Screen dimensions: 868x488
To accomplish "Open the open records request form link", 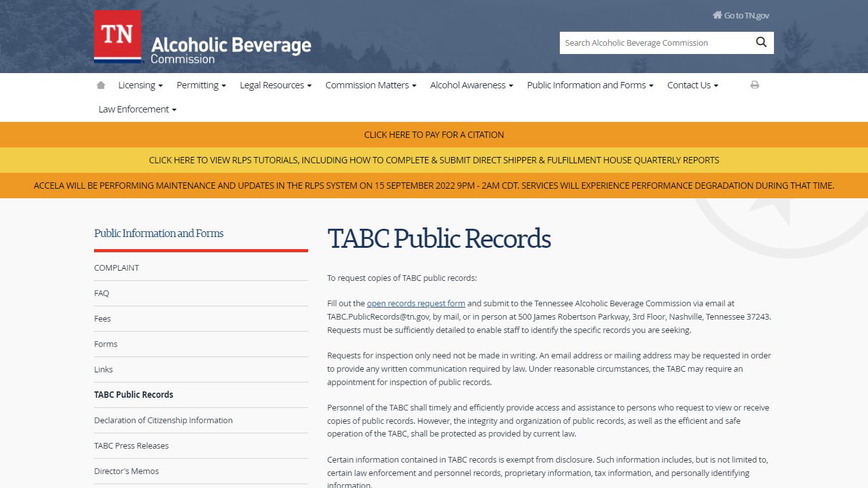I will pyautogui.click(x=416, y=304).
